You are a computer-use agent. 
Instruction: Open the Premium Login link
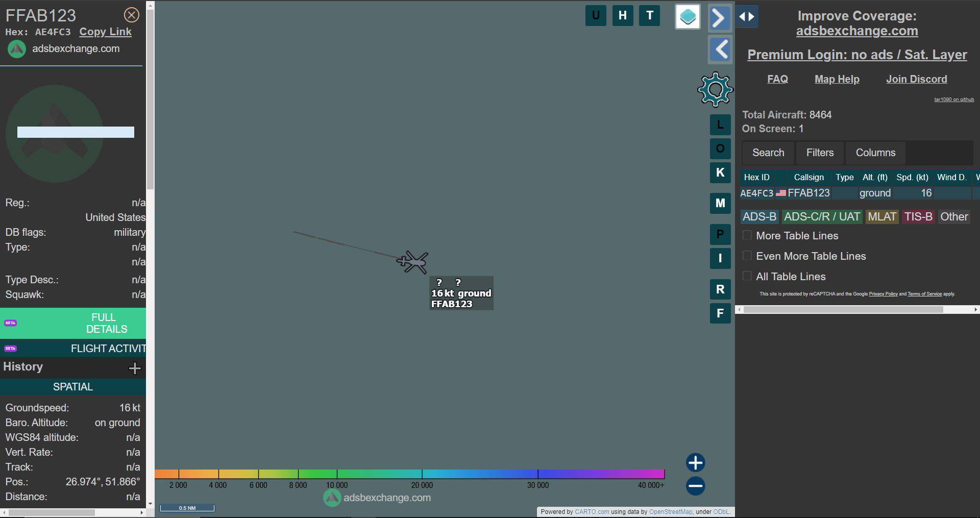click(857, 55)
